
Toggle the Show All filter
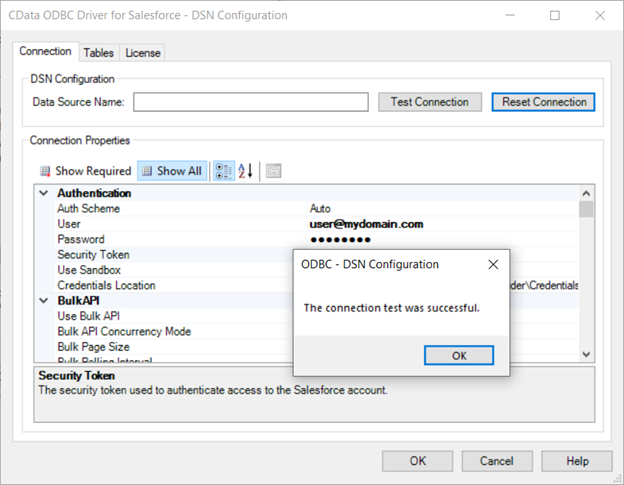point(172,171)
